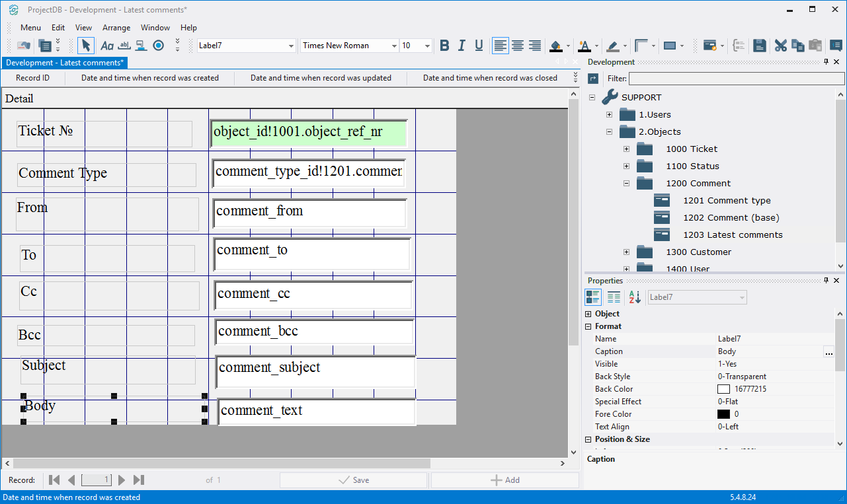Click the scissors Cut icon
This screenshot has width=847, height=504.
pos(781,46)
